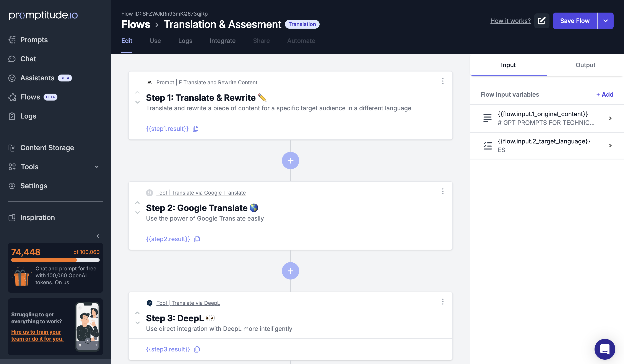Select the Output panel tab
Image resolution: width=624 pixels, height=364 pixels.
585,65
